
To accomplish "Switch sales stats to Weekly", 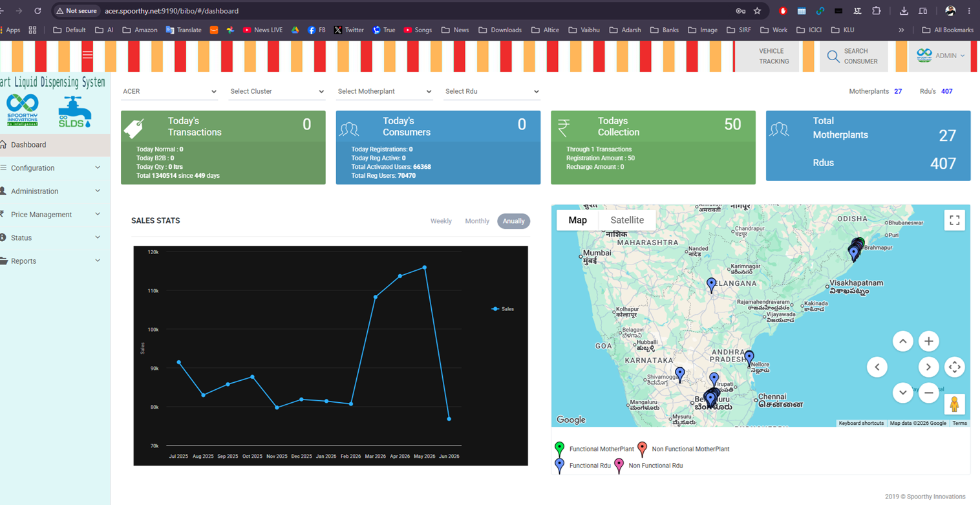I will tap(441, 221).
